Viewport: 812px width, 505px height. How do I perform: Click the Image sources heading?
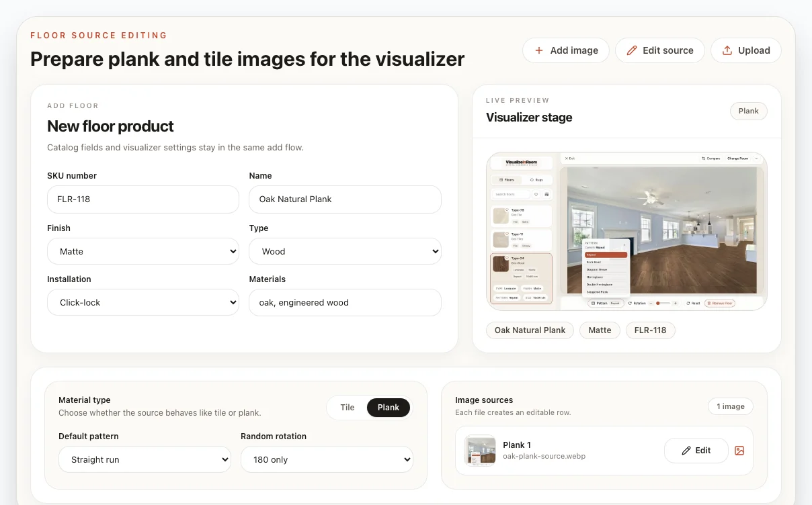[x=484, y=400]
